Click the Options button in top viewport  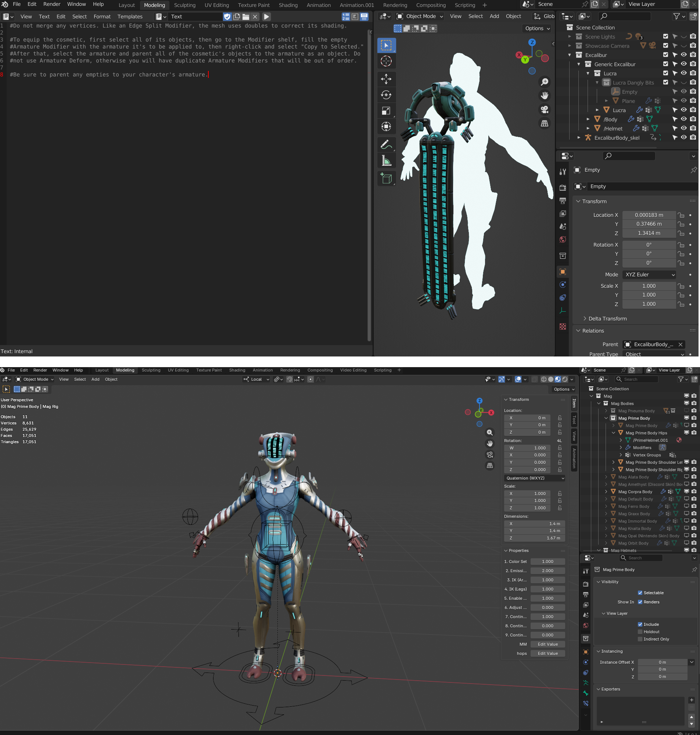pyautogui.click(x=537, y=28)
